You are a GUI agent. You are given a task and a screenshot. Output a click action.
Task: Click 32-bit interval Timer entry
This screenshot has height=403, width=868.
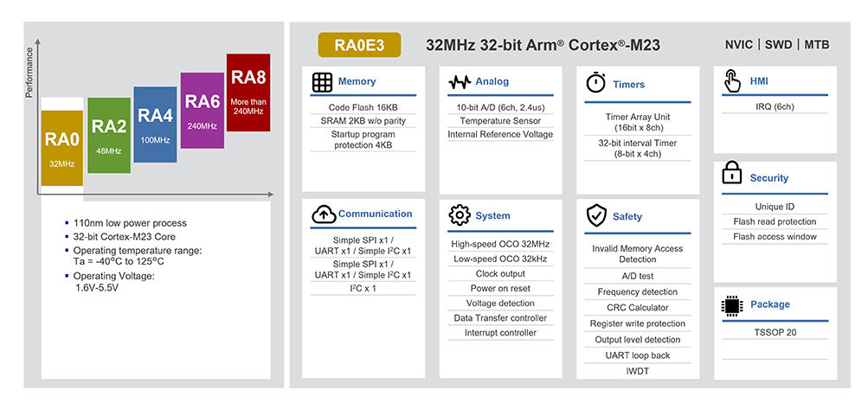[638, 148]
